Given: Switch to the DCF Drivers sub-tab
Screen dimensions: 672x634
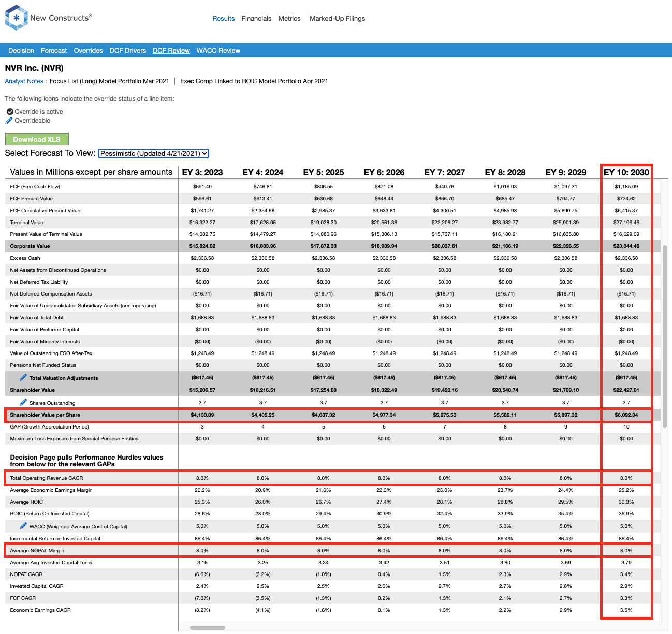Looking at the screenshot, I should [128, 50].
